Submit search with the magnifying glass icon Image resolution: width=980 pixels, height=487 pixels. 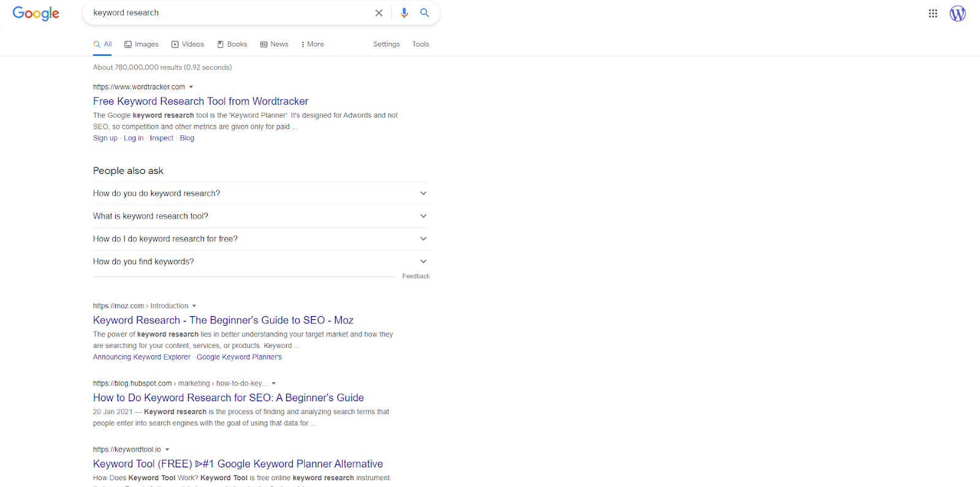[x=424, y=13]
